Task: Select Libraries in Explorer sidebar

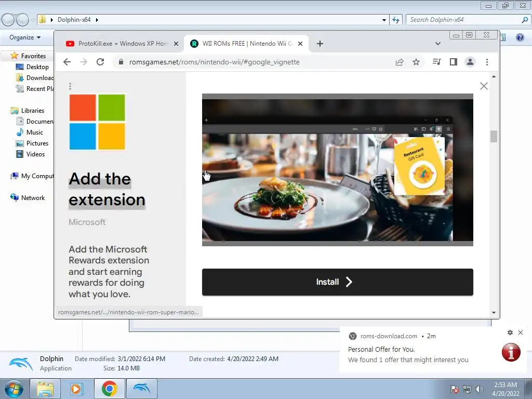Action: tap(28, 111)
